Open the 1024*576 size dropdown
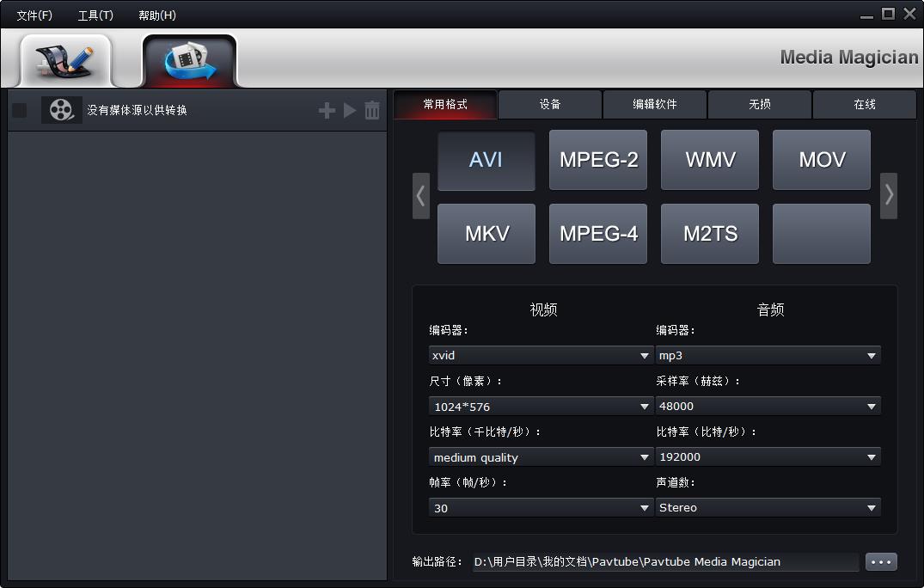Image resolution: width=924 pixels, height=588 pixels. 540,407
